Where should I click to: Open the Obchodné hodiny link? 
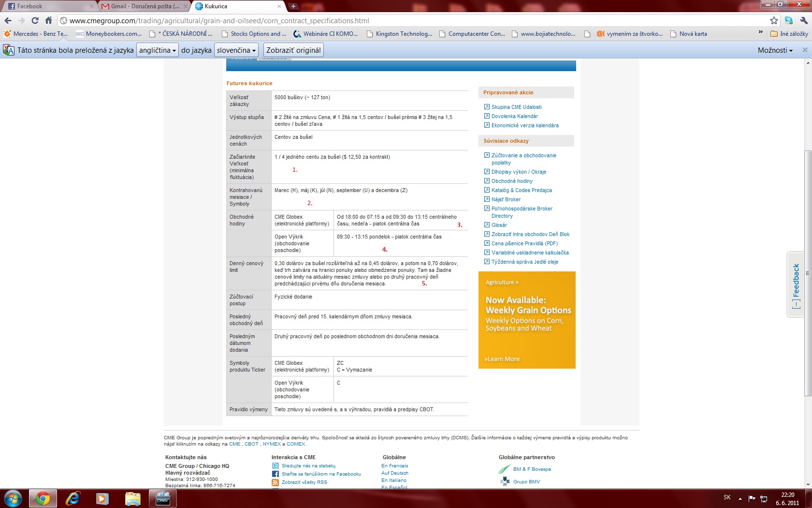coord(512,181)
